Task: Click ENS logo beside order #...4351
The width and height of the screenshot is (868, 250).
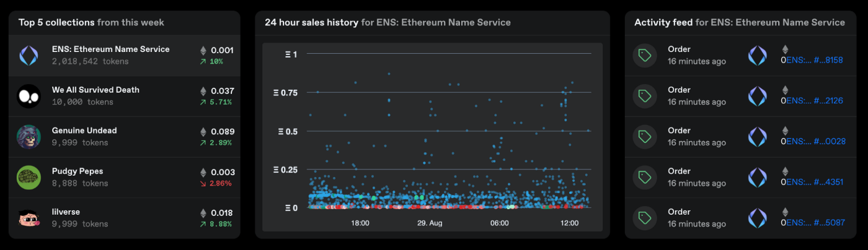Action: point(758,178)
